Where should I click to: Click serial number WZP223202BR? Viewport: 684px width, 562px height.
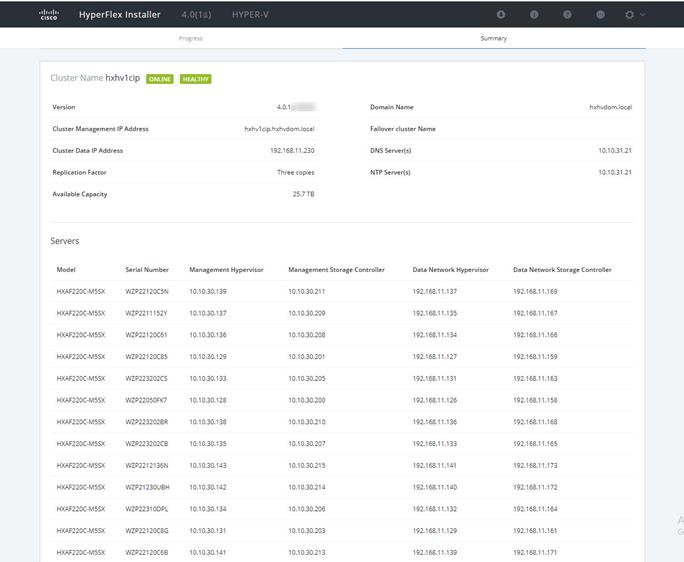coord(147,422)
